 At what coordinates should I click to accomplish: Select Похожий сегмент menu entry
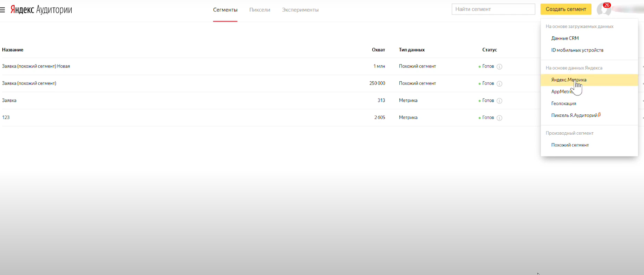570,145
